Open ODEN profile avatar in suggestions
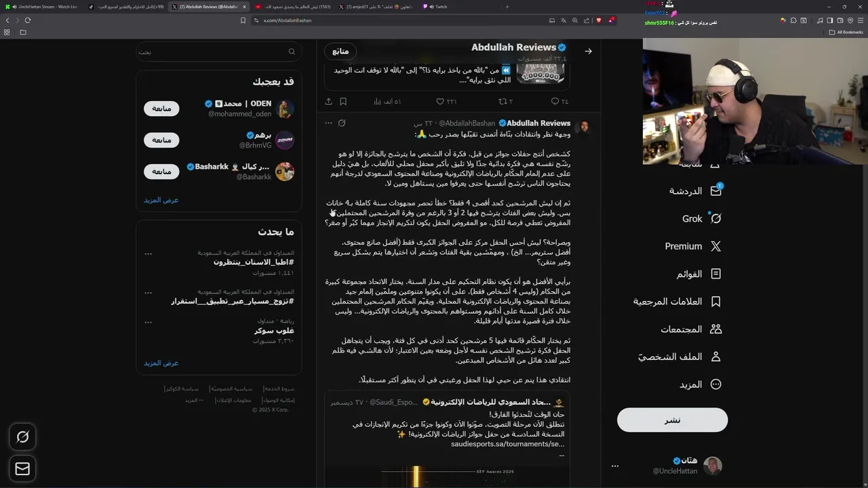The width and height of the screenshot is (868, 488). 285,108
